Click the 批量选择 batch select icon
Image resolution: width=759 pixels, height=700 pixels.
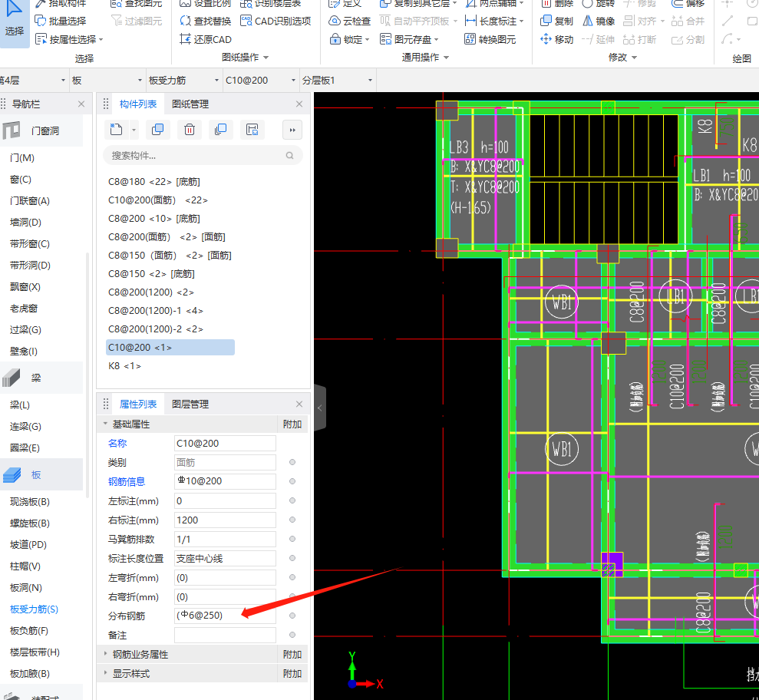40,21
